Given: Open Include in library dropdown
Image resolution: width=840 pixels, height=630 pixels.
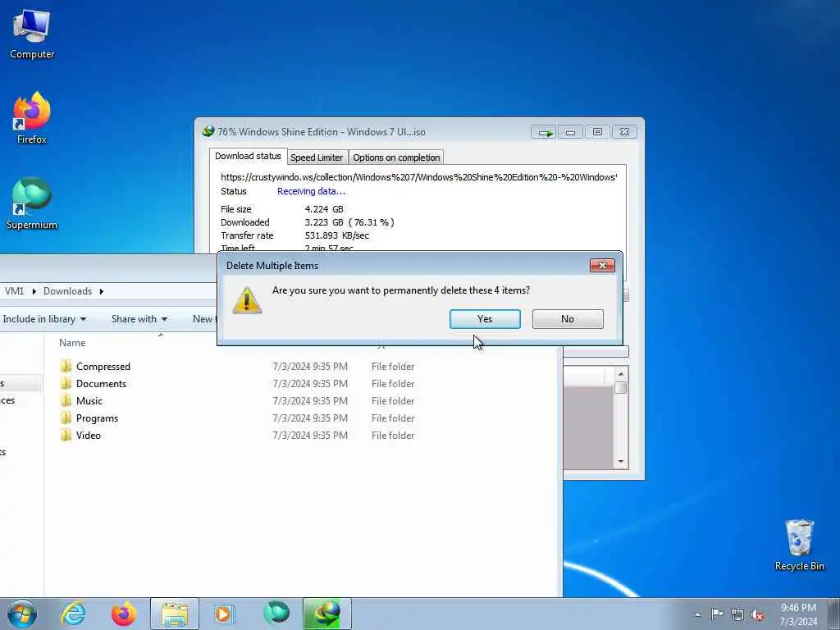Looking at the screenshot, I should (x=44, y=319).
